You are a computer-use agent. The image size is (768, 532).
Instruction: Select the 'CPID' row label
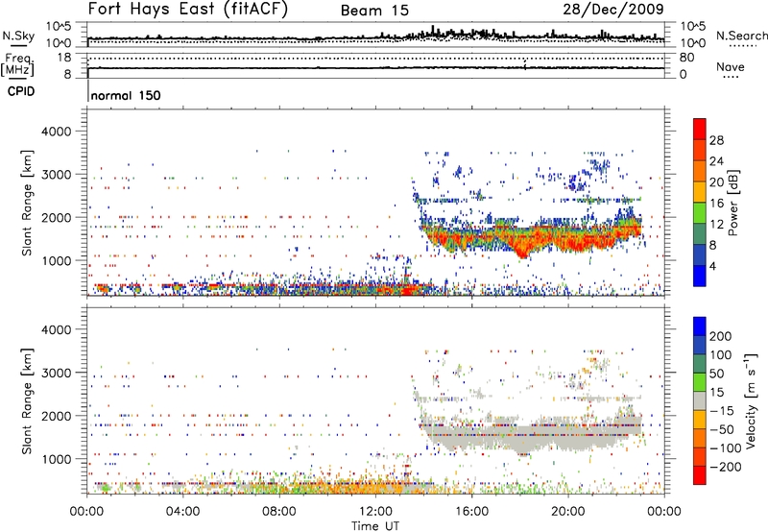[x=21, y=91]
